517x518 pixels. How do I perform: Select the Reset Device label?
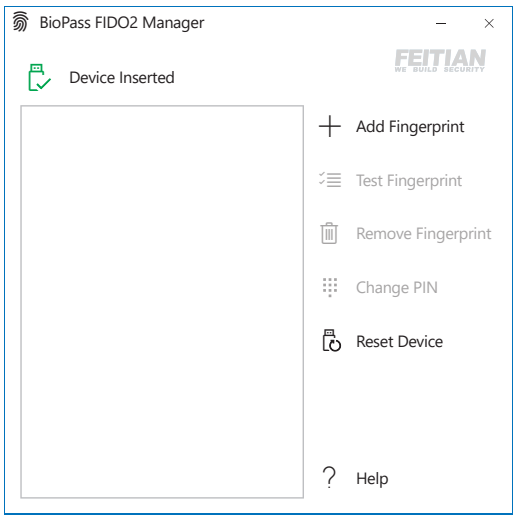[x=399, y=342]
